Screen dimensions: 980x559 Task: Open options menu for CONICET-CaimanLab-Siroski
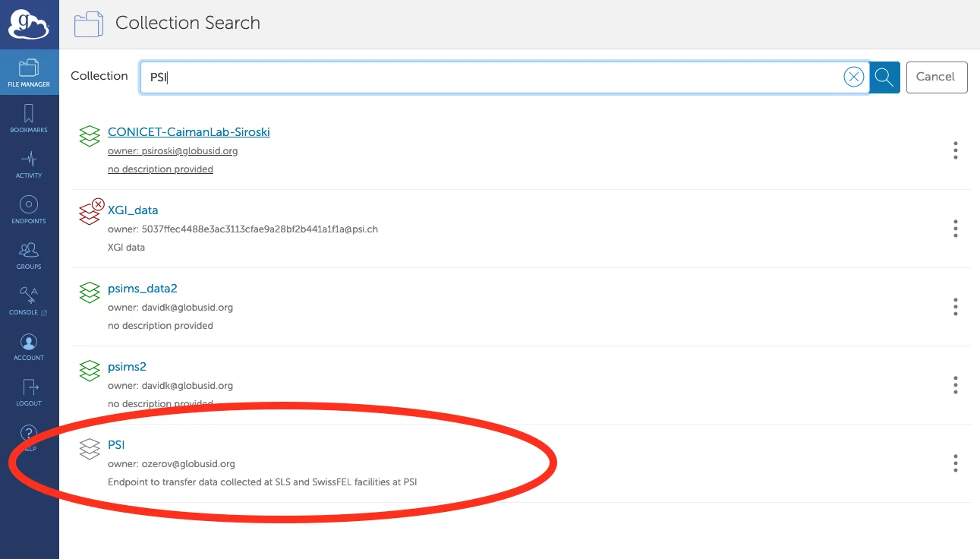[x=955, y=150]
